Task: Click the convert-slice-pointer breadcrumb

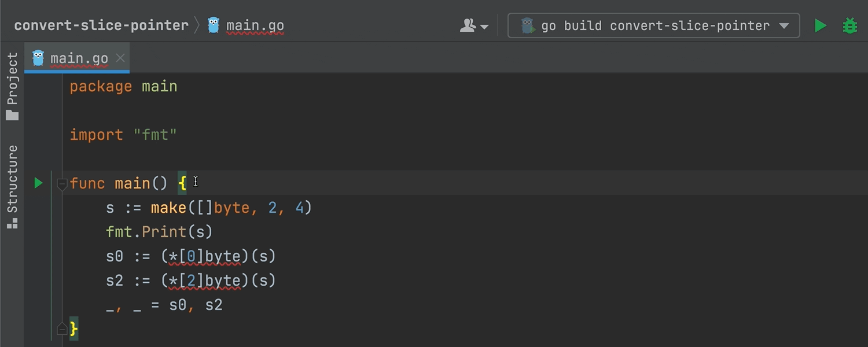Action: tap(101, 25)
